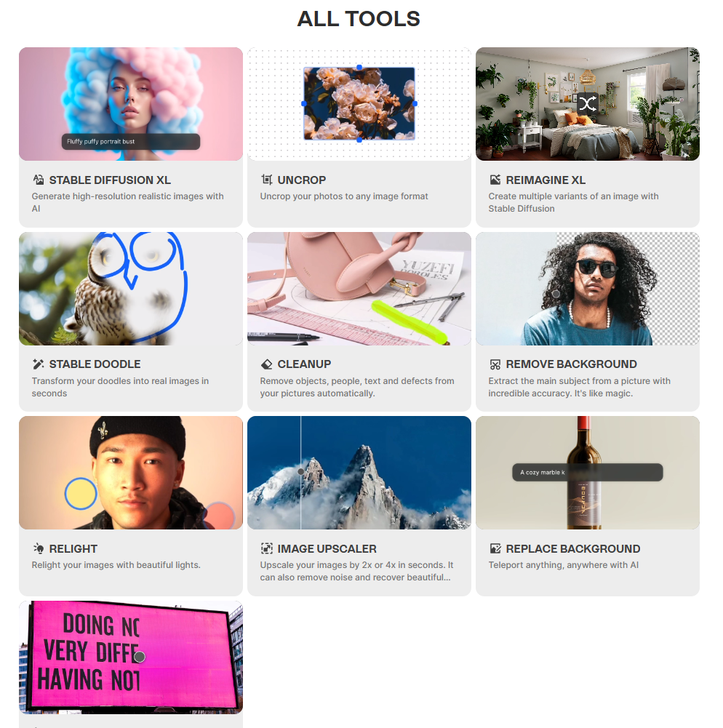
Task: Select the Image Upscaler title
Action: [x=327, y=548]
